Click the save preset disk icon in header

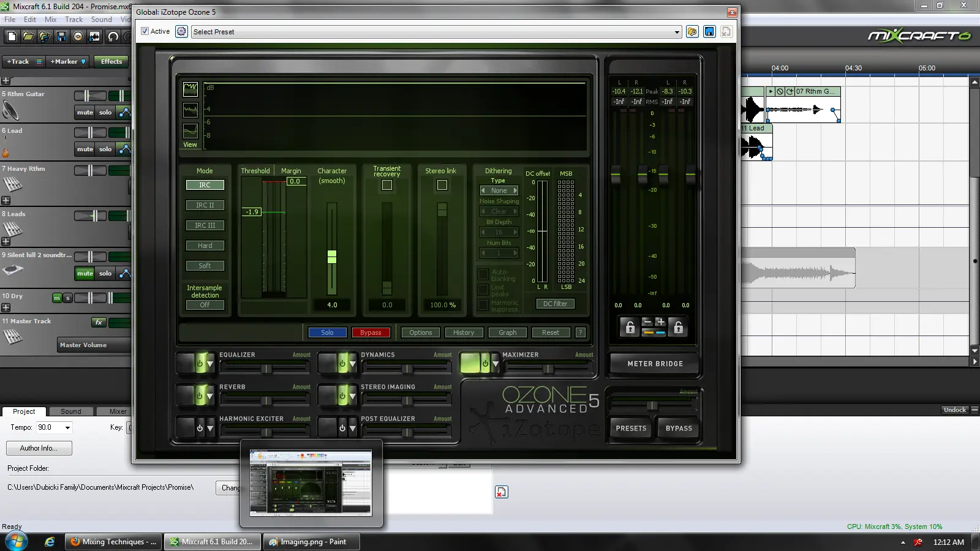pos(709,31)
